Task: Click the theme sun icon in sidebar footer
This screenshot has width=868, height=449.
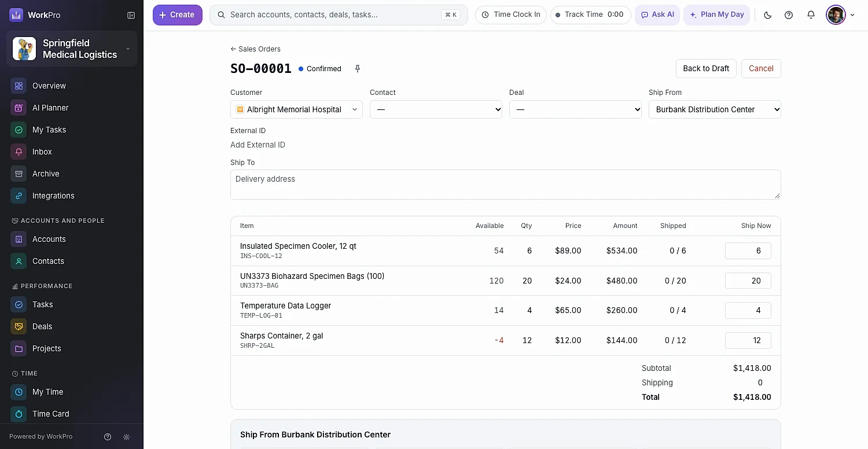Action: pyautogui.click(x=127, y=437)
